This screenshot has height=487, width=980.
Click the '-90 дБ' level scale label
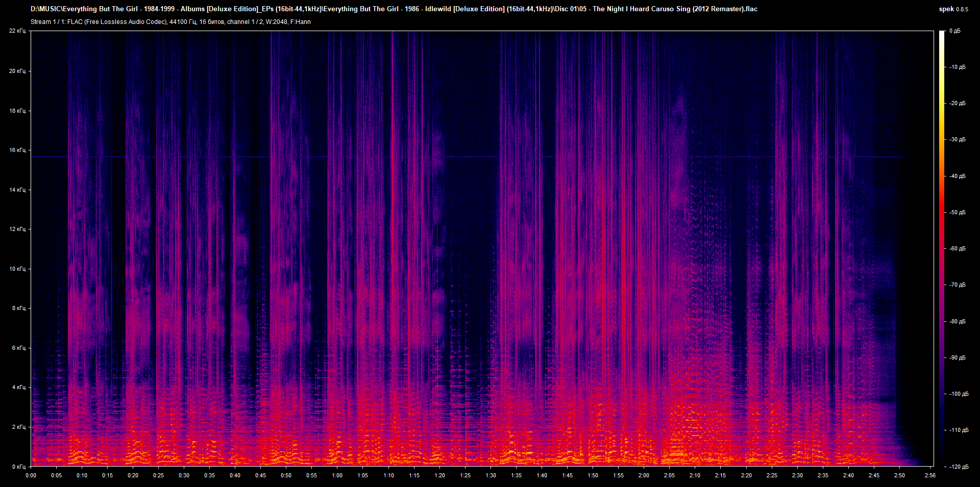point(958,357)
